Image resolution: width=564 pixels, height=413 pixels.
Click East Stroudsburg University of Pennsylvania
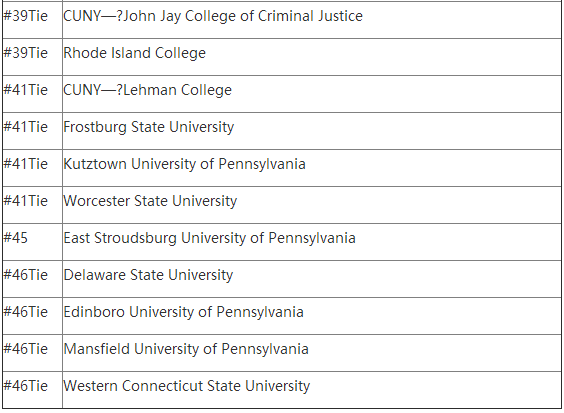click(x=209, y=238)
